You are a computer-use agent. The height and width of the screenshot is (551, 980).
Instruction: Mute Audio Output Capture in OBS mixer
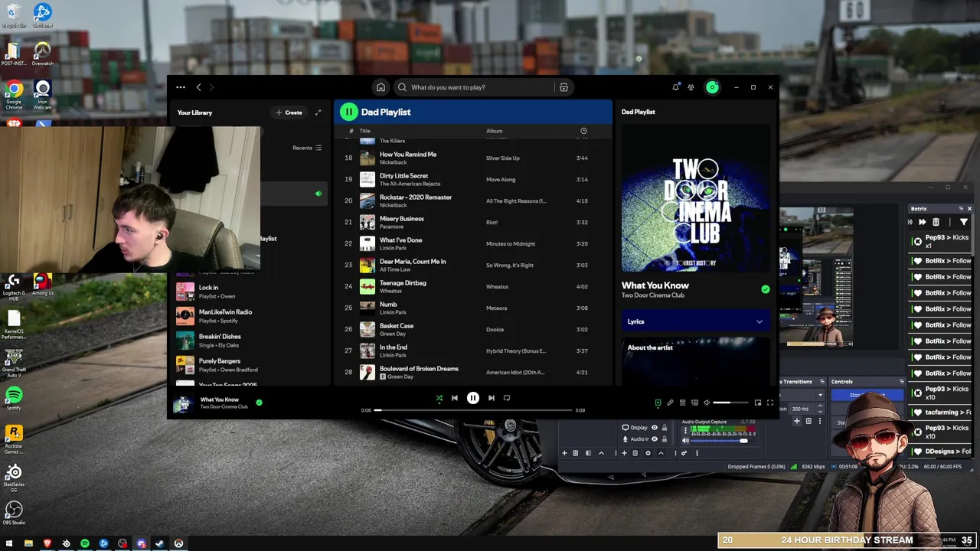point(685,440)
